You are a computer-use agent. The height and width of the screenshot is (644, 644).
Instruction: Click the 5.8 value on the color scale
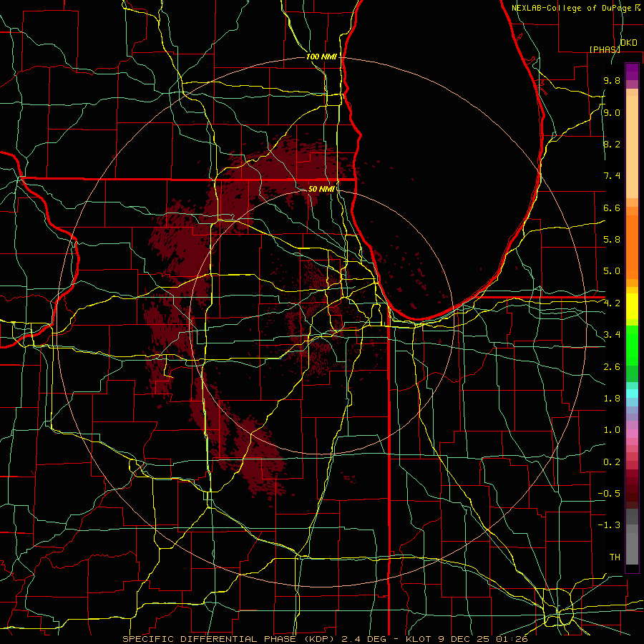point(612,240)
